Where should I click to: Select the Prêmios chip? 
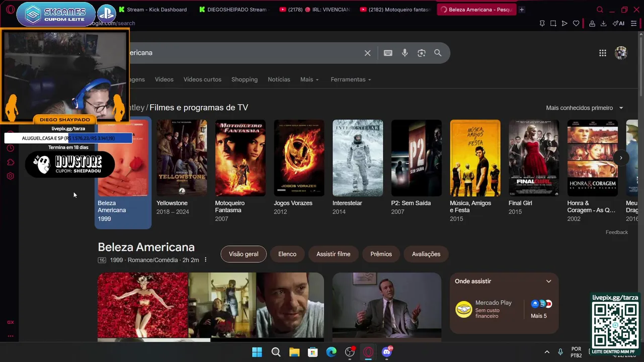coord(381,254)
